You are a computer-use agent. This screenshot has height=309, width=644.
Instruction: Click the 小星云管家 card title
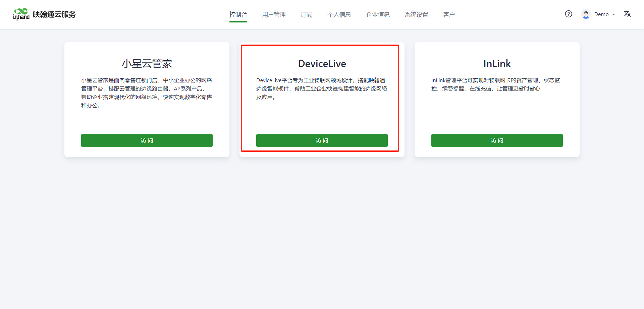[x=147, y=64]
